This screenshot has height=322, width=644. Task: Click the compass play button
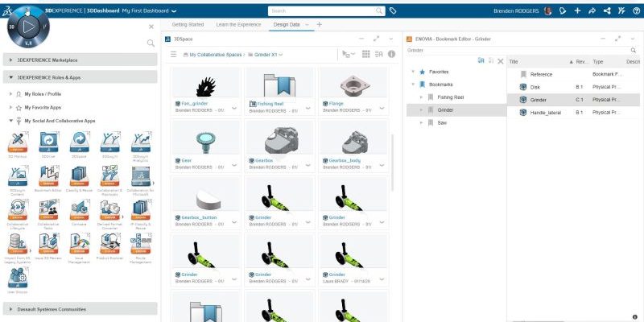pos(28,27)
